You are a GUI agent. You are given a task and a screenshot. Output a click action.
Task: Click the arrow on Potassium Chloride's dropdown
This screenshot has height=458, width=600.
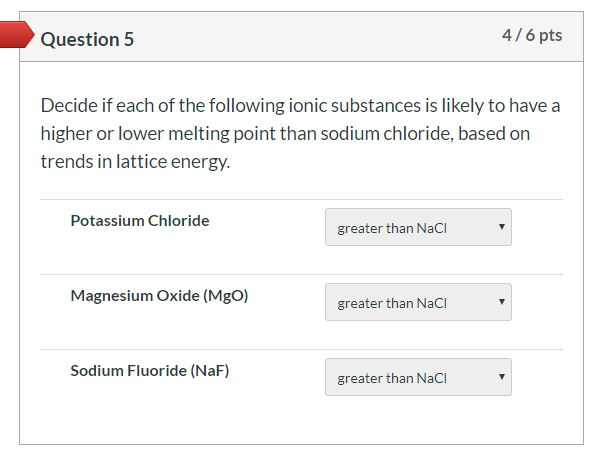click(x=501, y=227)
